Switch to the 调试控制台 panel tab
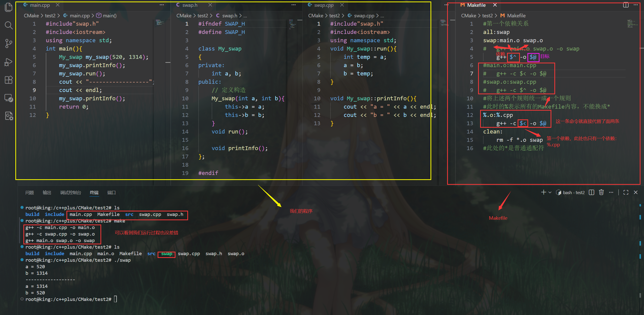644x315 pixels. tap(70, 193)
